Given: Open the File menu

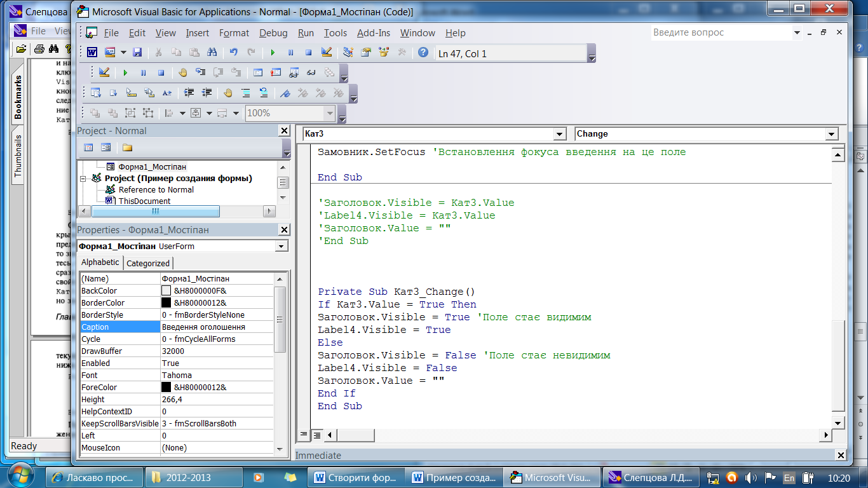Looking at the screenshot, I should [111, 33].
